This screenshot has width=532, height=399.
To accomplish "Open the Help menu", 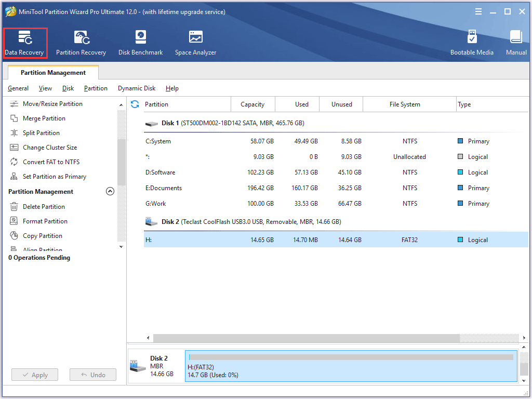I will click(172, 88).
